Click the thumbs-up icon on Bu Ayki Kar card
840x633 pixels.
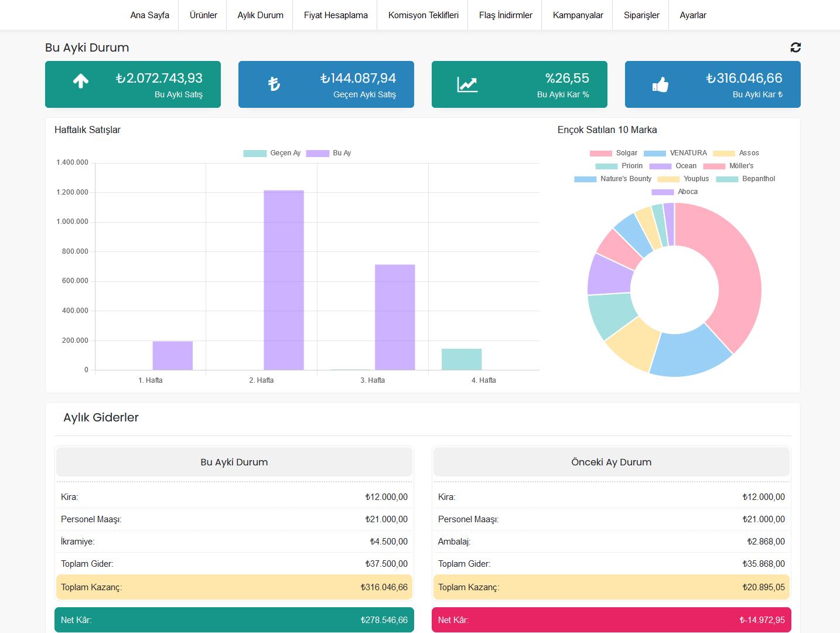click(x=660, y=85)
